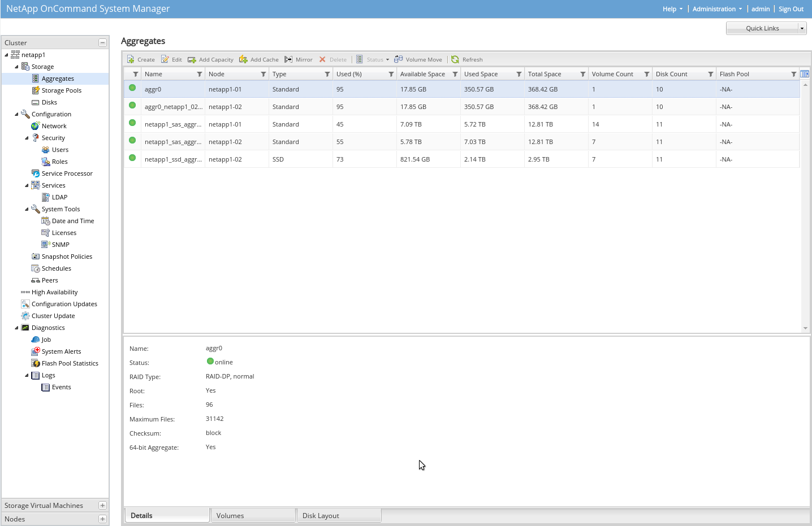Screen dimensions: 812x526
Task: Open filter for Available Space column
Action: pos(455,74)
